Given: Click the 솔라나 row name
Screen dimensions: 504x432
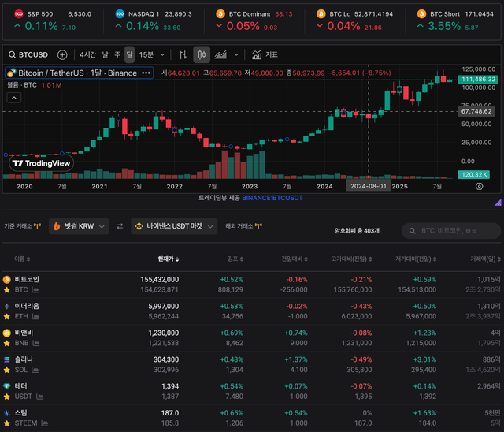Looking at the screenshot, I should click(x=24, y=359).
